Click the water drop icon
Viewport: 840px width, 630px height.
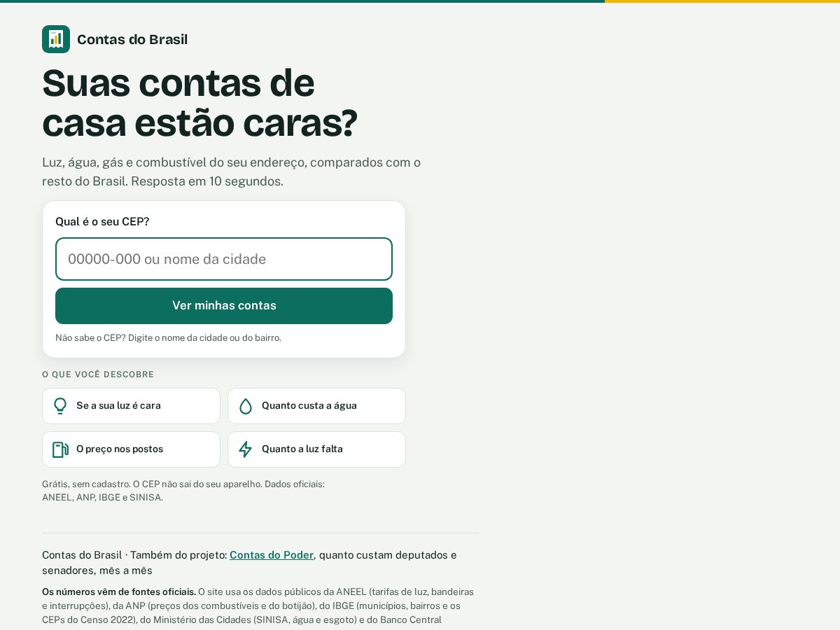[246, 406]
